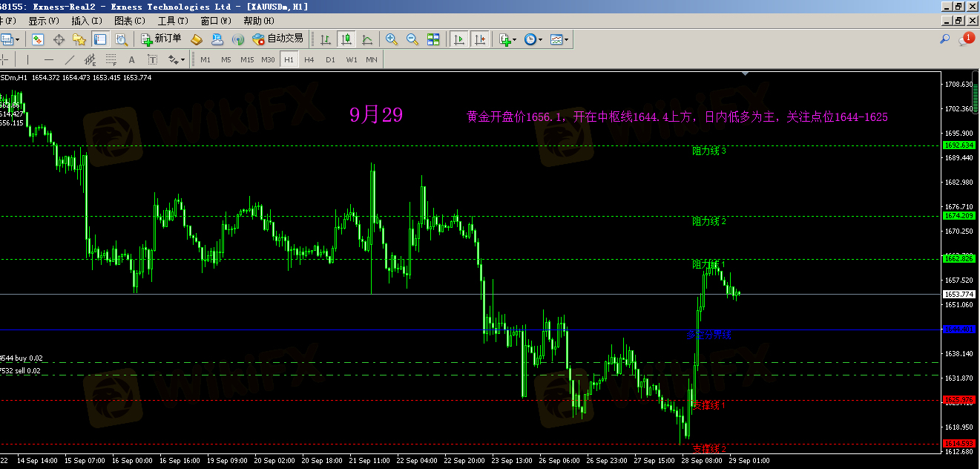Toggle chart auto scroll
This screenshot has height=469, width=980.
[x=459, y=39]
